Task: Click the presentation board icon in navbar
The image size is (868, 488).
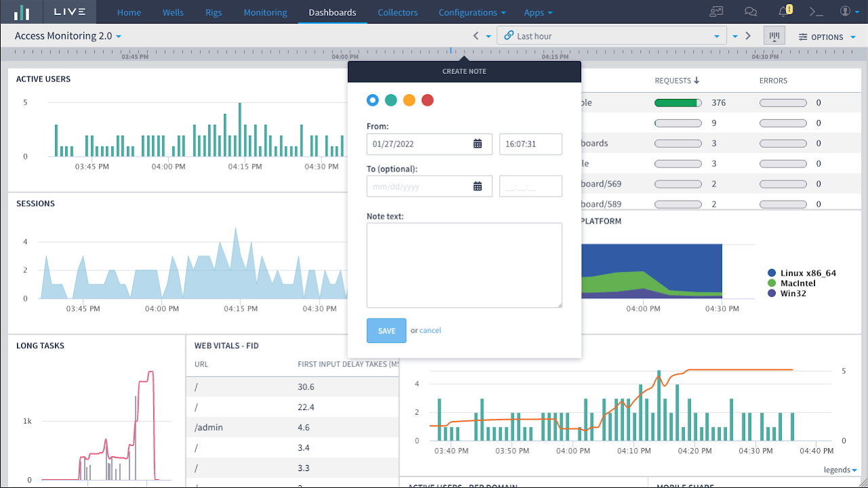Action: pos(716,12)
